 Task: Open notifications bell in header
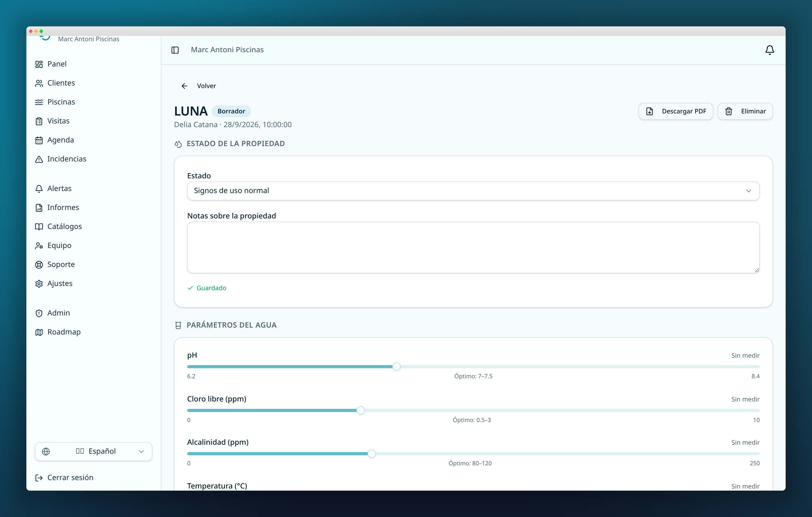770,50
